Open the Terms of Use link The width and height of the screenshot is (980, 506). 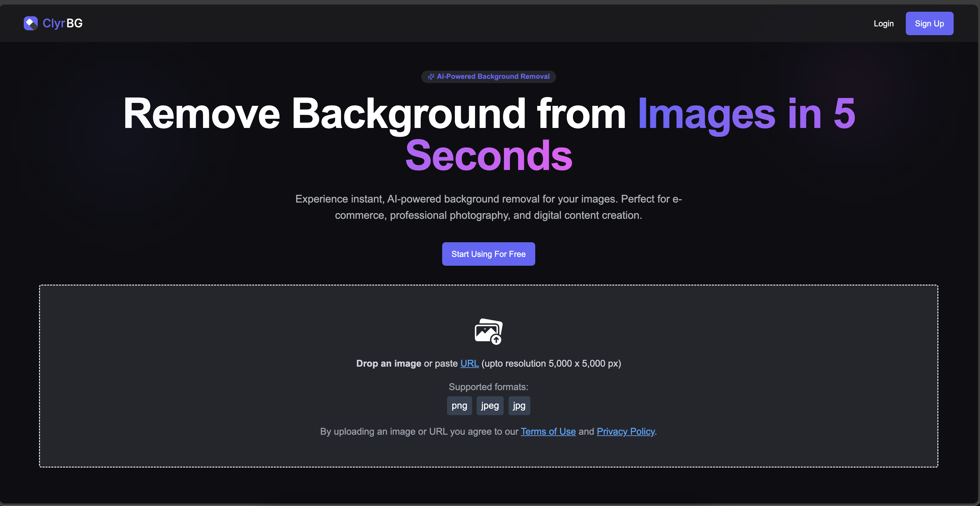pos(548,431)
